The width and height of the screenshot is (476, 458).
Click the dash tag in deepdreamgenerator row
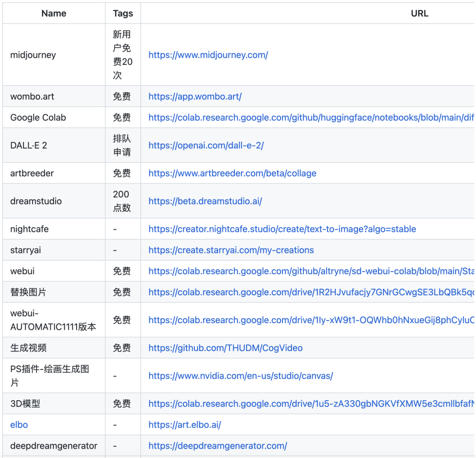(x=115, y=446)
